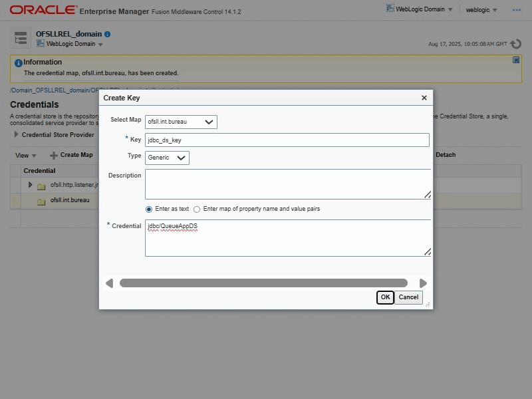The height and width of the screenshot is (399, 532).
Task: Open the top-right WebLogic Domain menu
Action: tap(424, 9)
